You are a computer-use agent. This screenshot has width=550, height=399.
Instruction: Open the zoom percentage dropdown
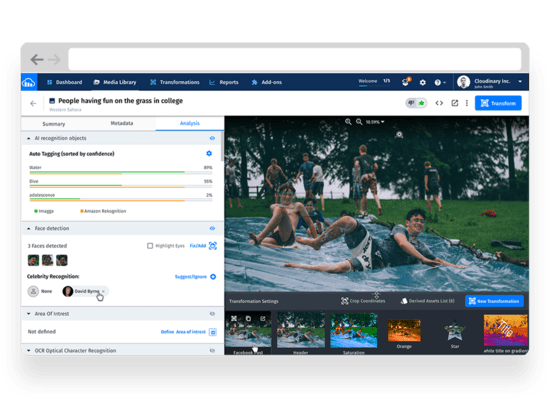click(x=375, y=122)
